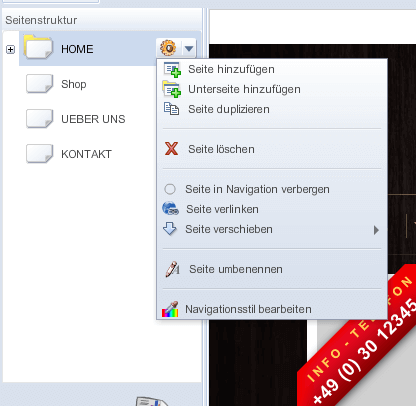This screenshot has width=416, height=406.
Task: Click the pencil Seite umbenennen icon
Action: coord(172,269)
